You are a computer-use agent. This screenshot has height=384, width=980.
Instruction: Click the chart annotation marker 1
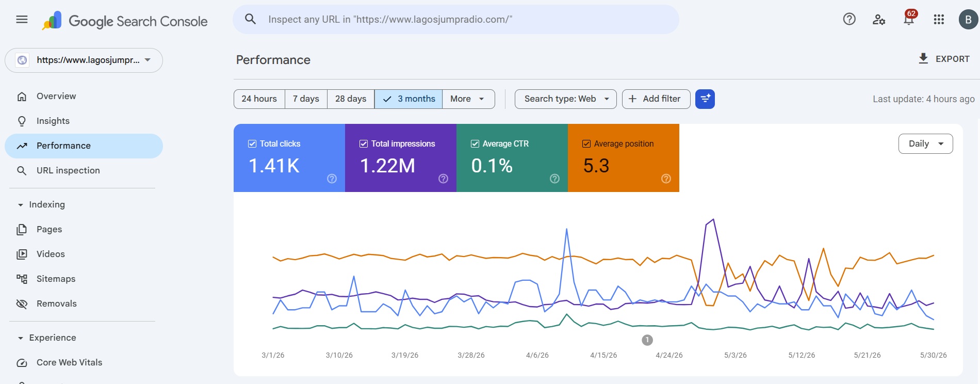[x=647, y=340]
